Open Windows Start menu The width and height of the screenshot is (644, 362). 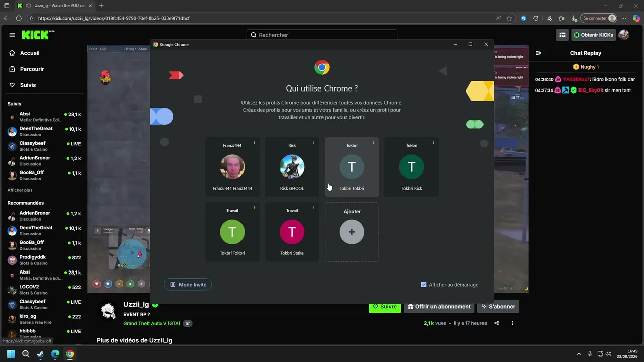point(11,354)
